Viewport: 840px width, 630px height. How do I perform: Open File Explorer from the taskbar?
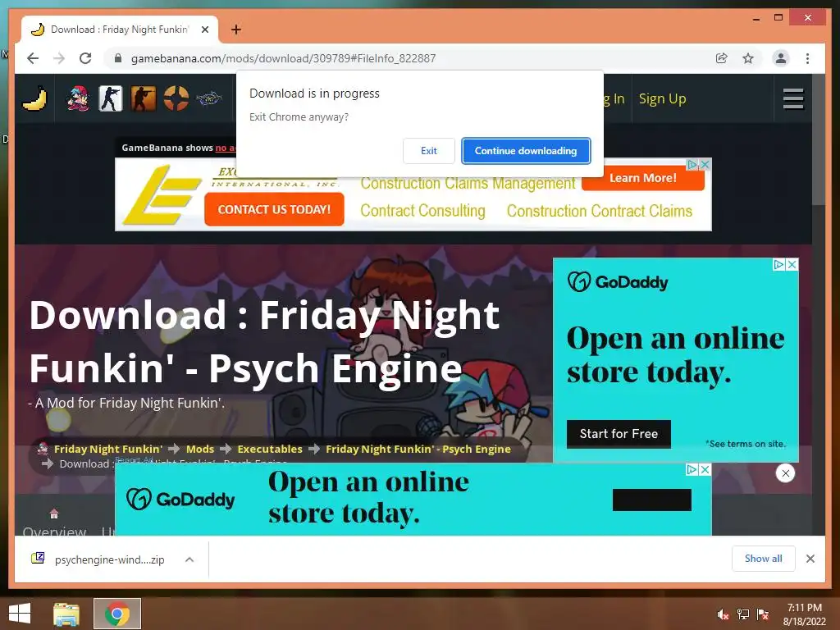[x=66, y=614]
